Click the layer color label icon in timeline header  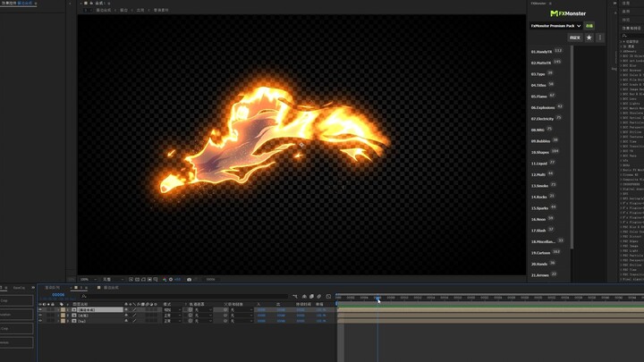(x=63, y=304)
